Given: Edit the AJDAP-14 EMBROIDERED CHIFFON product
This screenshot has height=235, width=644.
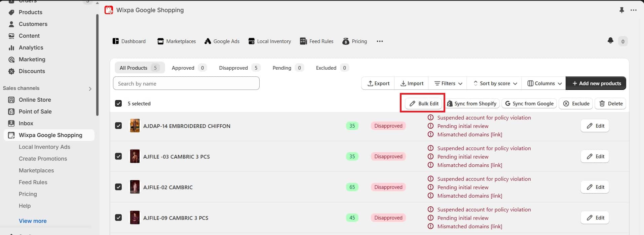Looking at the screenshot, I should tap(595, 126).
